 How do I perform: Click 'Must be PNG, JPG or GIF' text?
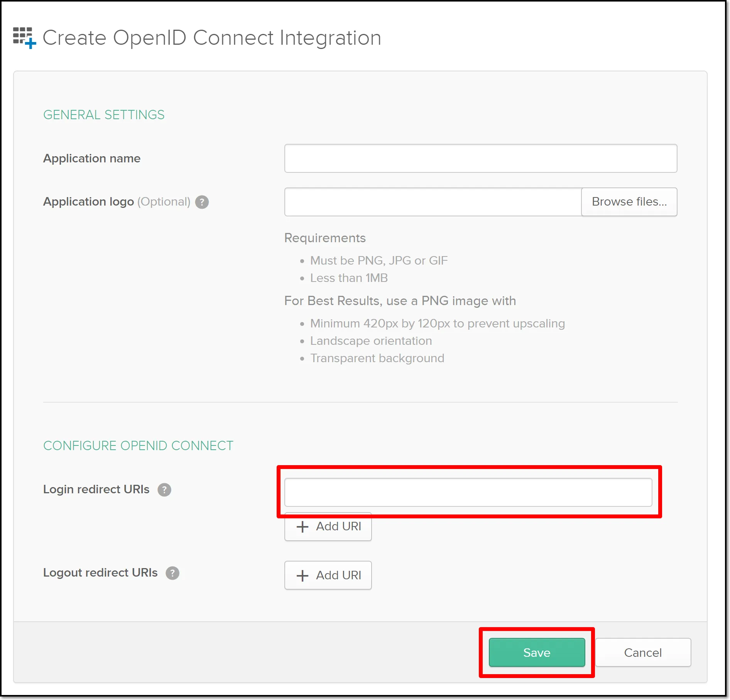379,261
